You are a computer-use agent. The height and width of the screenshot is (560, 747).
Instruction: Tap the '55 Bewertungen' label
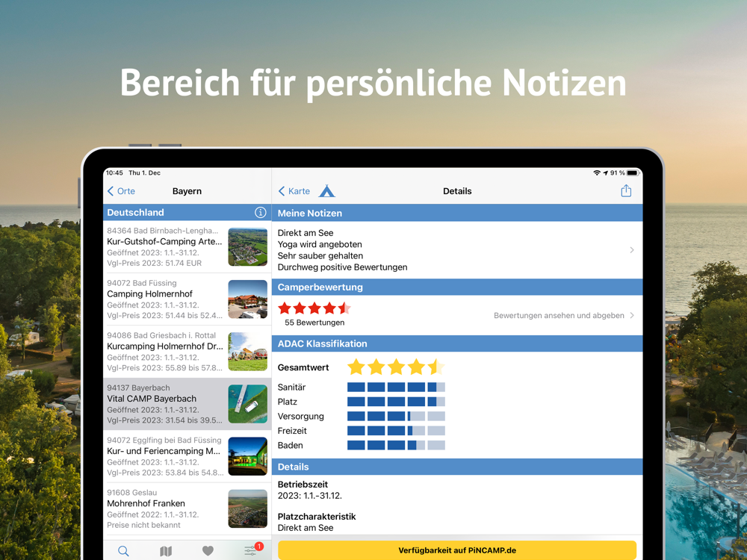point(314,323)
